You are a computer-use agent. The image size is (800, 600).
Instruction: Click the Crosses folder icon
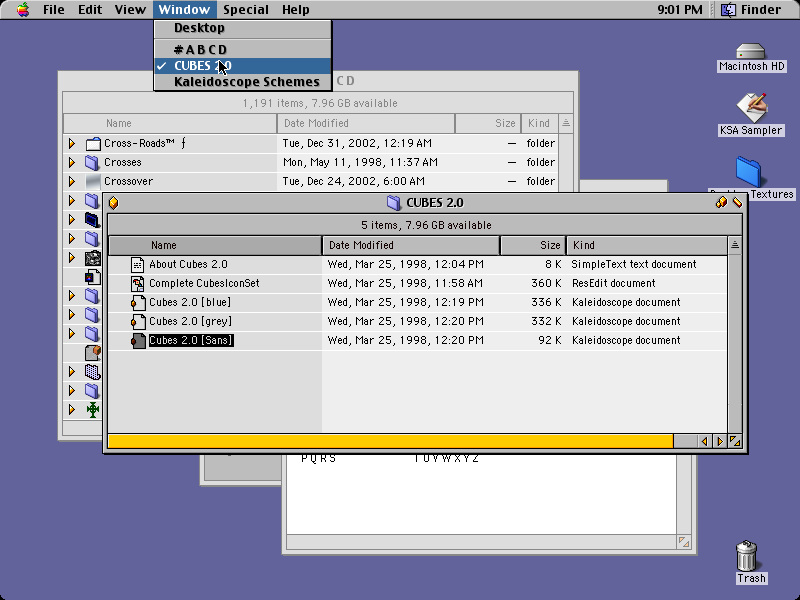[92, 162]
